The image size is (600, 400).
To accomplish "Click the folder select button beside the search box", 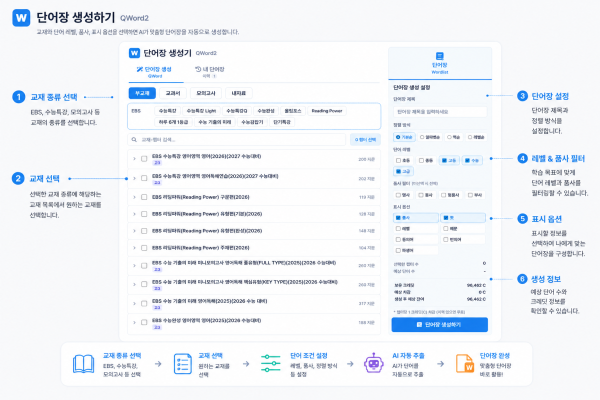I will 365,140.
